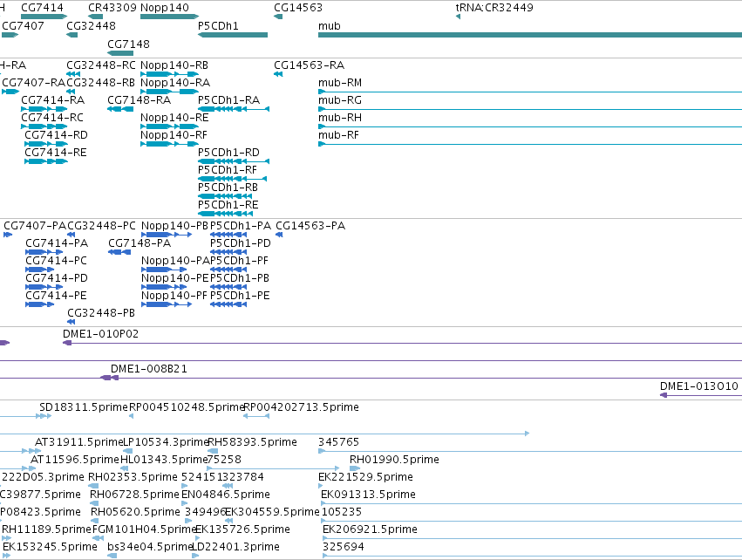Click the Nopp140-PB protein label

(x=175, y=226)
